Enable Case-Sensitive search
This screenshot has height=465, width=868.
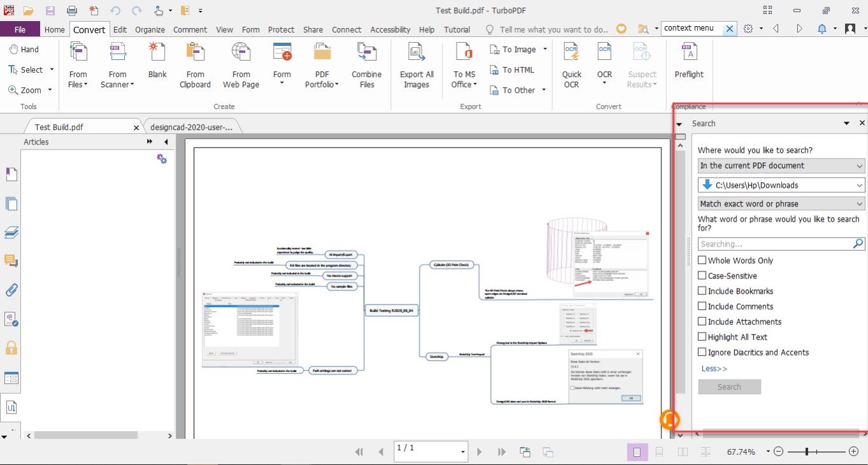[x=702, y=275]
